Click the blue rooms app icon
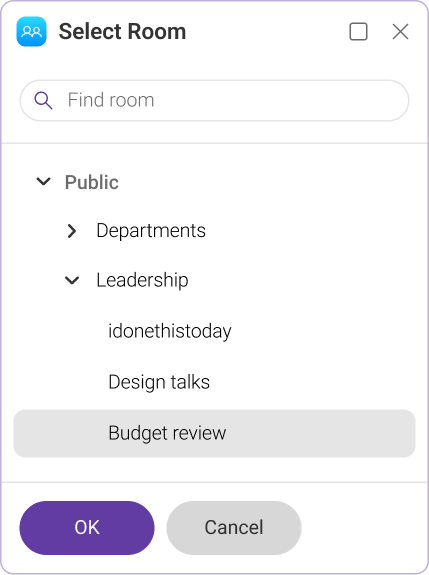This screenshot has height=575, width=429. [32, 32]
